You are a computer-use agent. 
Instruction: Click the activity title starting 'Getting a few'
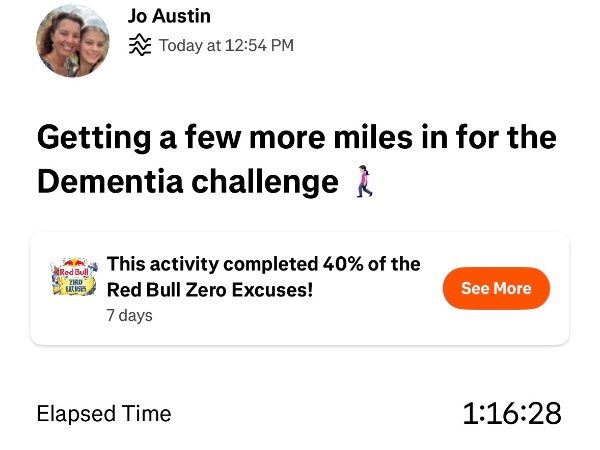coord(296,136)
